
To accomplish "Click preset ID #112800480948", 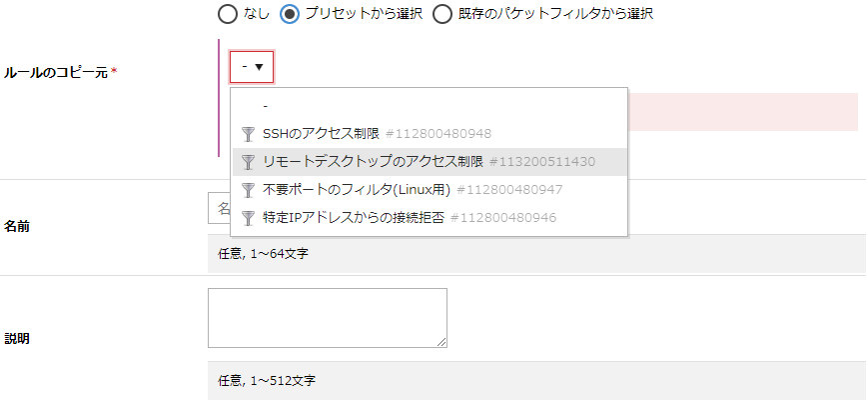I will click(437, 134).
